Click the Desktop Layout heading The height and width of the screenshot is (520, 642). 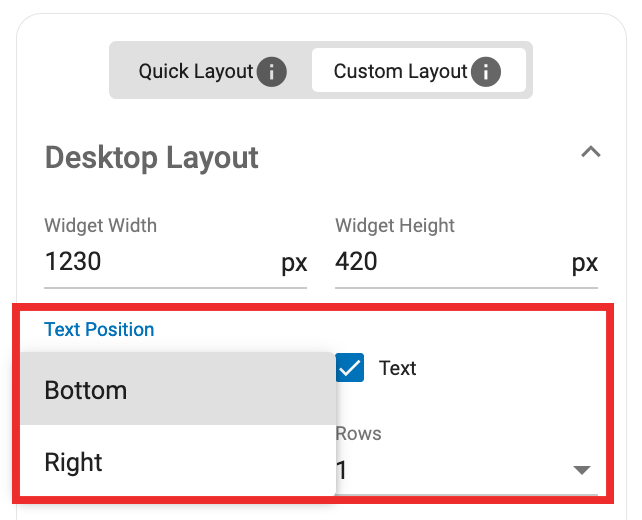pyautogui.click(x=152, y=158)
